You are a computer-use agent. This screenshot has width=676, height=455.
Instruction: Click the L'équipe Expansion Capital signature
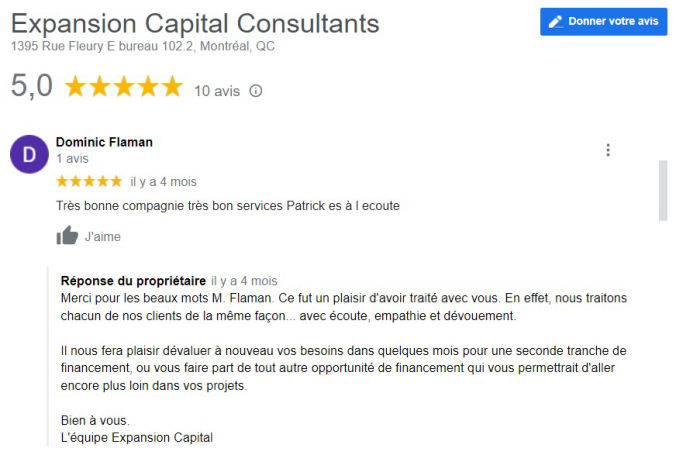click(x=137, y=437)
